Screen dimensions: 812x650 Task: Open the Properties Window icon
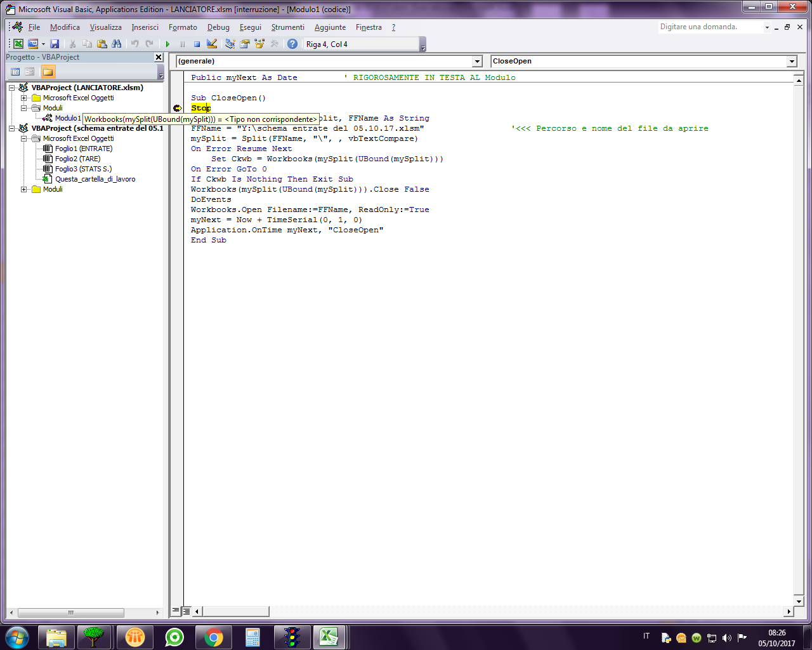pyautogui.click(x=245, y=44)
